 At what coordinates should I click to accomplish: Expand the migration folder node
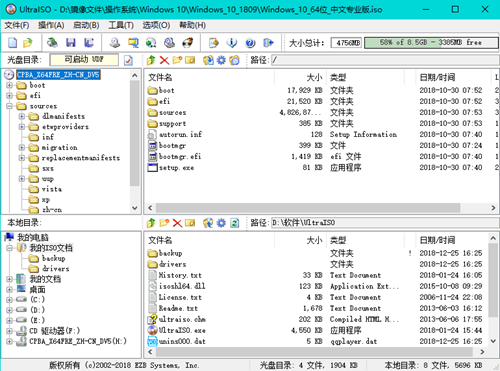[22, 147]
